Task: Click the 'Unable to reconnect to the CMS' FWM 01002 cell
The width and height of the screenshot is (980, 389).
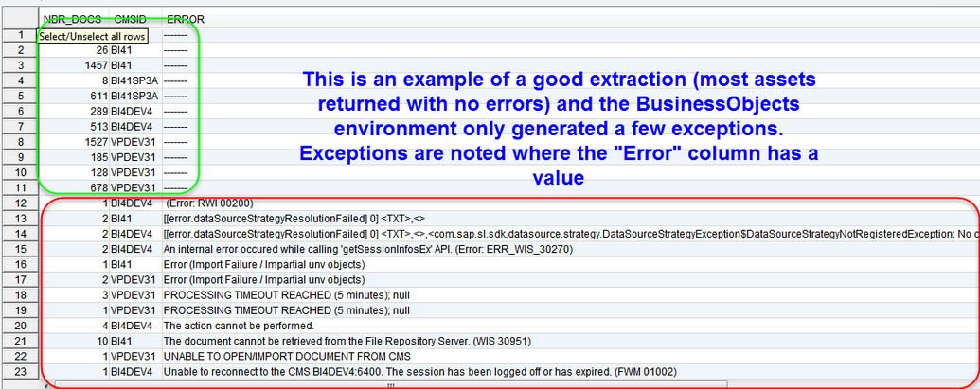Action: 420,372
